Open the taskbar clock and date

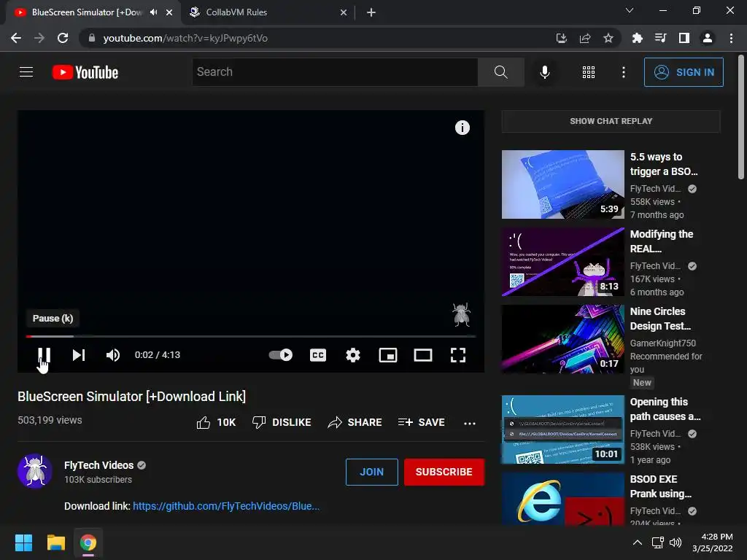pyautogui.click(x=713, y=542)
